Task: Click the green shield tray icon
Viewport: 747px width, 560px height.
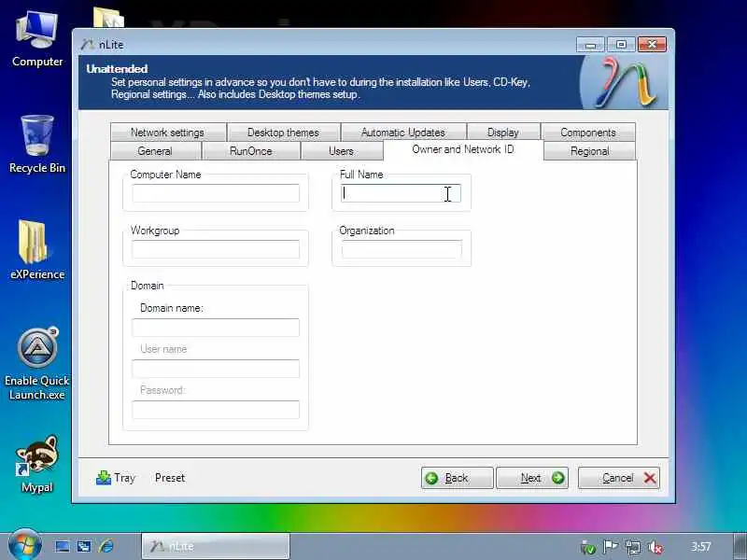Action: (x=588, y=548)
